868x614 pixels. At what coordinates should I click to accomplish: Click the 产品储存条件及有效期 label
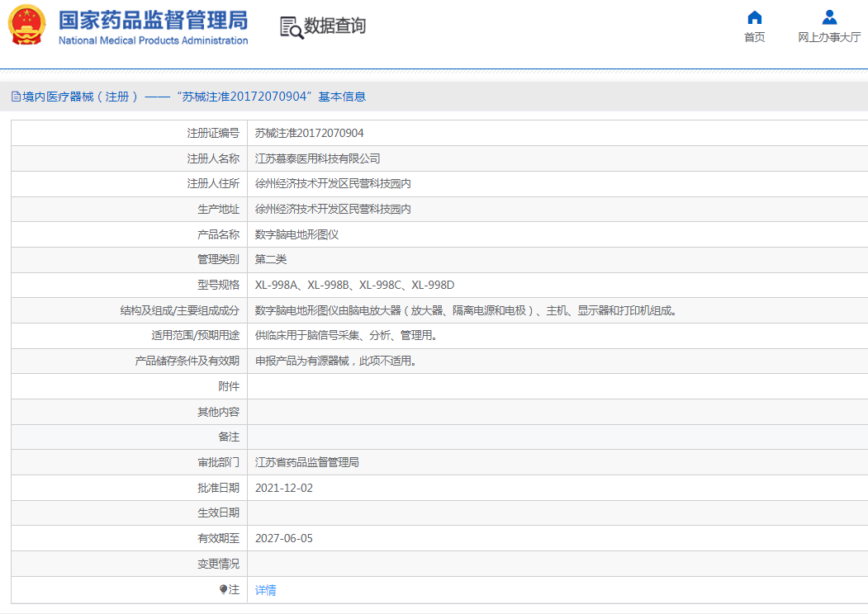tap(187, 361)
